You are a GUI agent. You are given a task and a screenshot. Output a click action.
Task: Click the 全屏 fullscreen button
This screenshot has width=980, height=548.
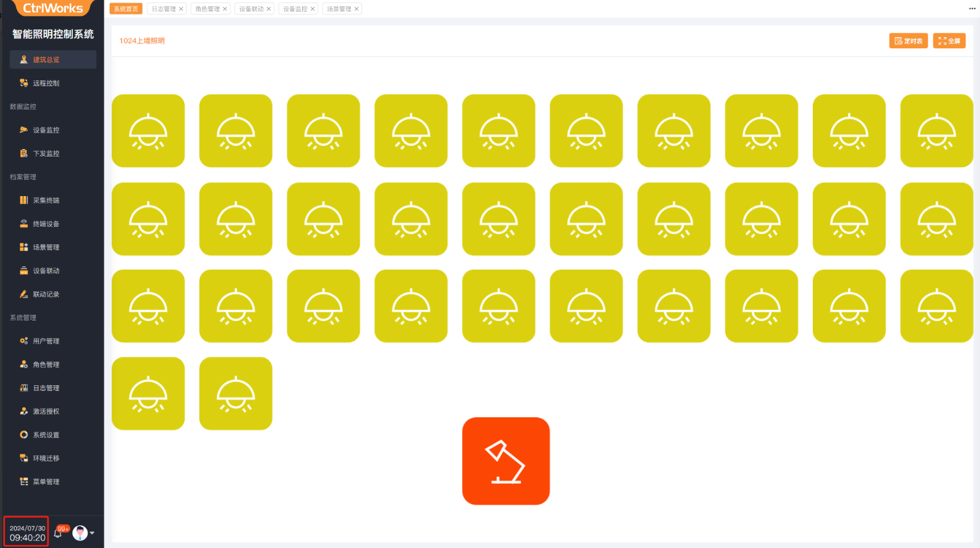949,41
